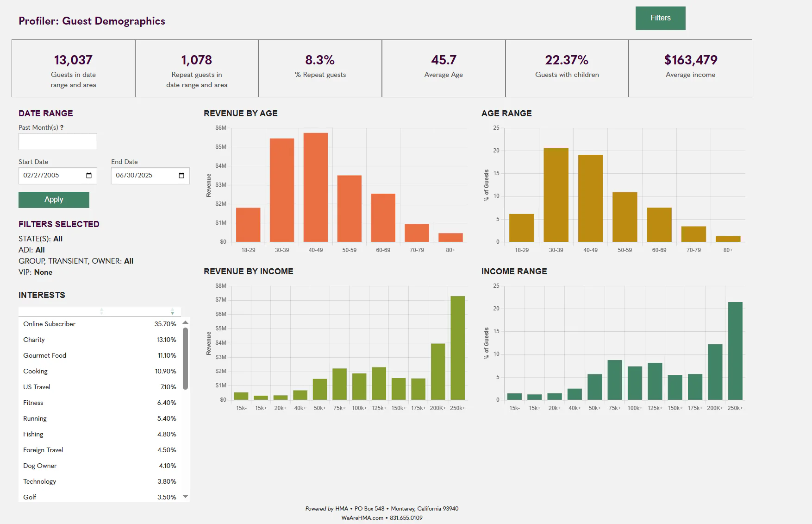Select the Technology interest row
Viewport: 812px width, 524px height.
(100, 481)
